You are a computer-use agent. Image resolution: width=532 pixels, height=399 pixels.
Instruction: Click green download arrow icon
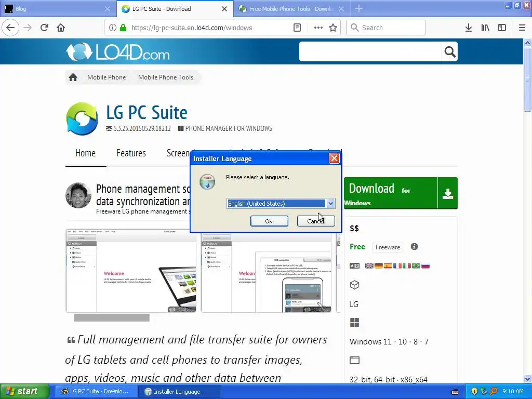(x=448, y=193)
